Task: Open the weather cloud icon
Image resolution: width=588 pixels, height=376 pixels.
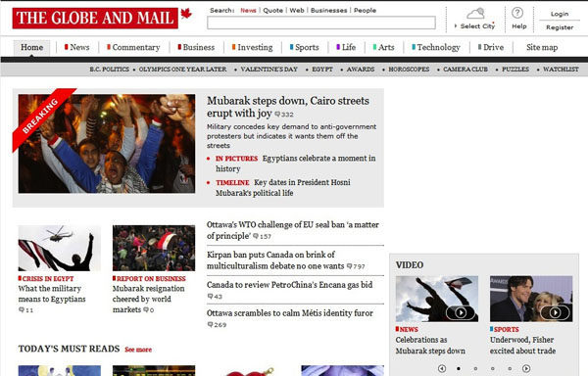Action: click(475, 14)
